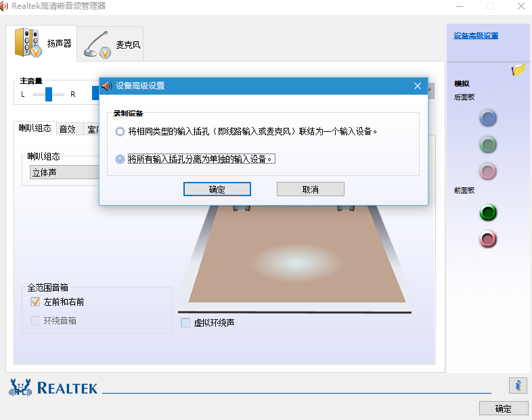This screenshot has width=532, height=420.
Task: Select the front panel pink mic jack
Action: (488, 239)
